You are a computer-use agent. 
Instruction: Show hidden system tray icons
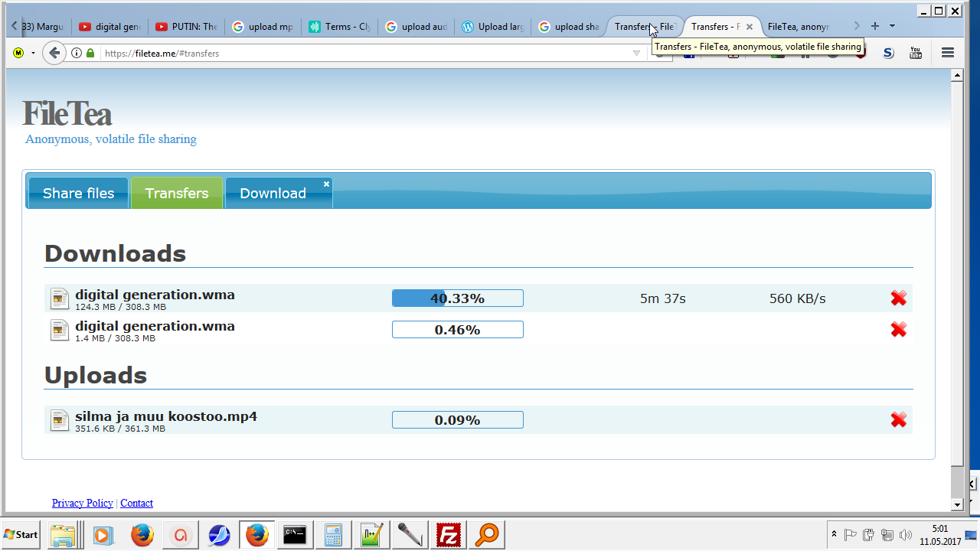833,534
